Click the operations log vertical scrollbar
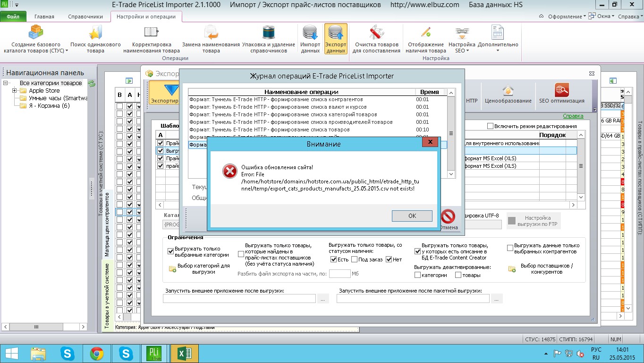The width and height of the screenshot is (644, 363). click(451, 133)
